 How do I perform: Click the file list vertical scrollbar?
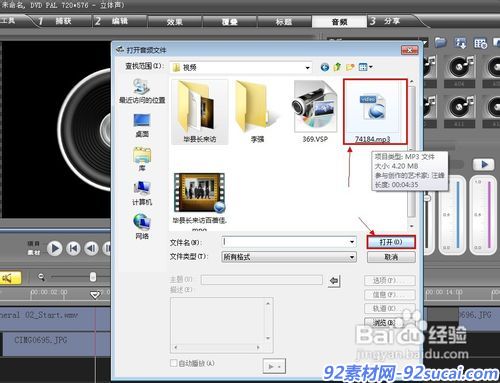point(412,153)
